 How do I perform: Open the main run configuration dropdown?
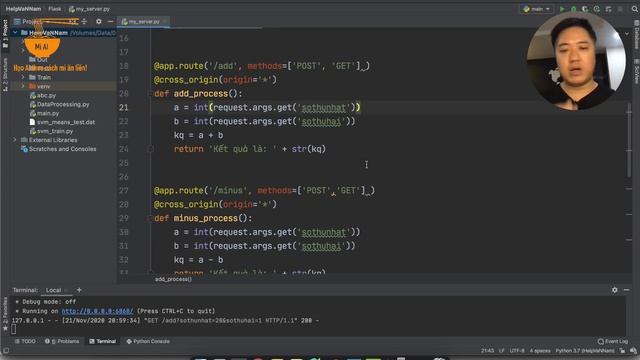(537, 9)
